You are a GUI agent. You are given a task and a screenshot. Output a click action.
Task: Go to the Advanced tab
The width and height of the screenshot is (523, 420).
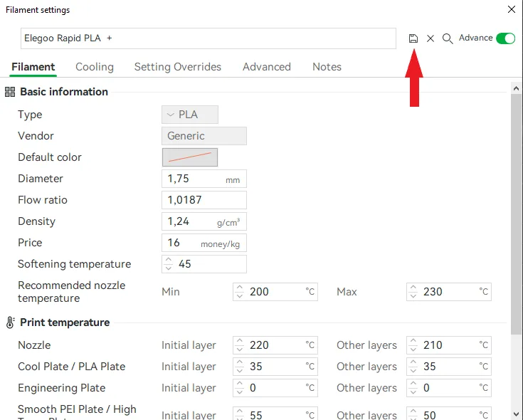click(266, 67)
